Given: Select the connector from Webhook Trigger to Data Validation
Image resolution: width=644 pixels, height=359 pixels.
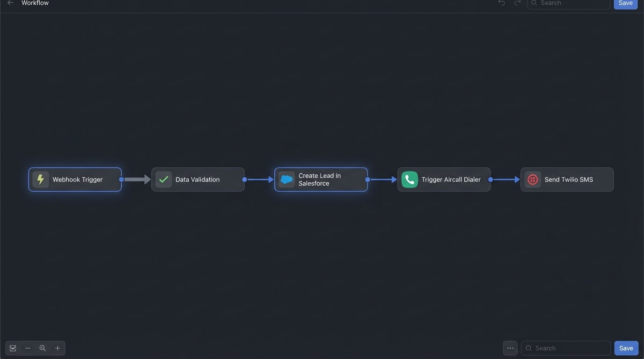Looking at the screenshot, I should pyautogui.click(x=138, y=179).
